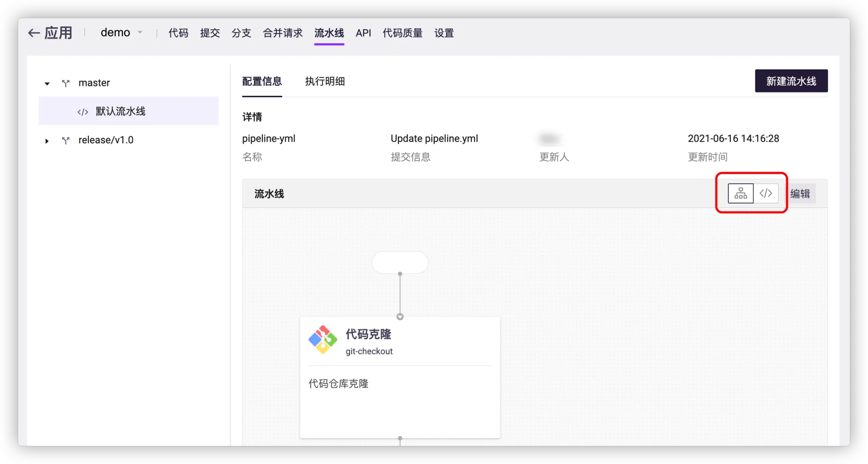Collapse the master branch tree node

47,83
